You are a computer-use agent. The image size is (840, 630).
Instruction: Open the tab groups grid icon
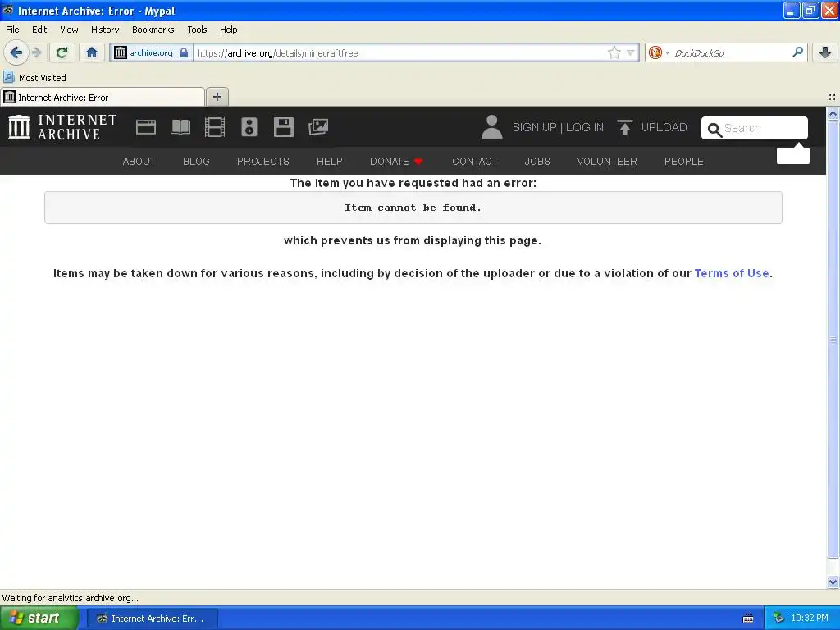(832, 97)
